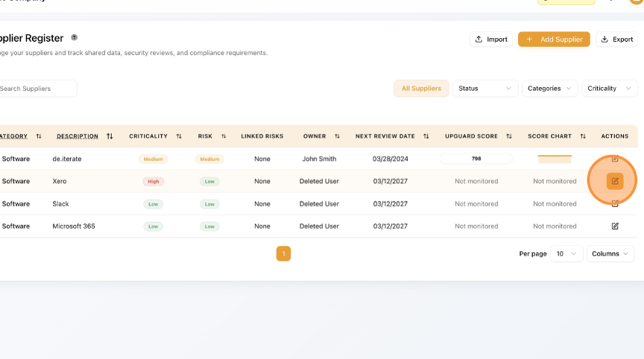Change the per page count dropdown
Image resolution: width=644 pixels, height=359 pixels.
566,254
